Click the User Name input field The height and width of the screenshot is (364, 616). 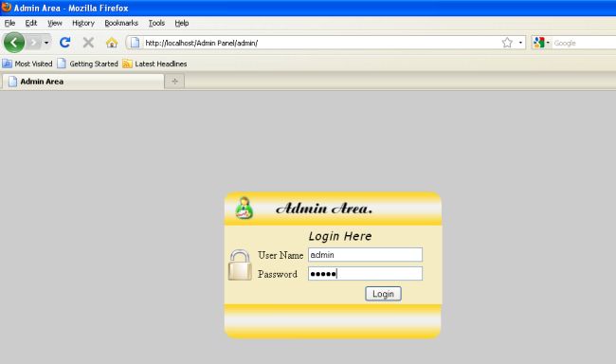point(365,255)
